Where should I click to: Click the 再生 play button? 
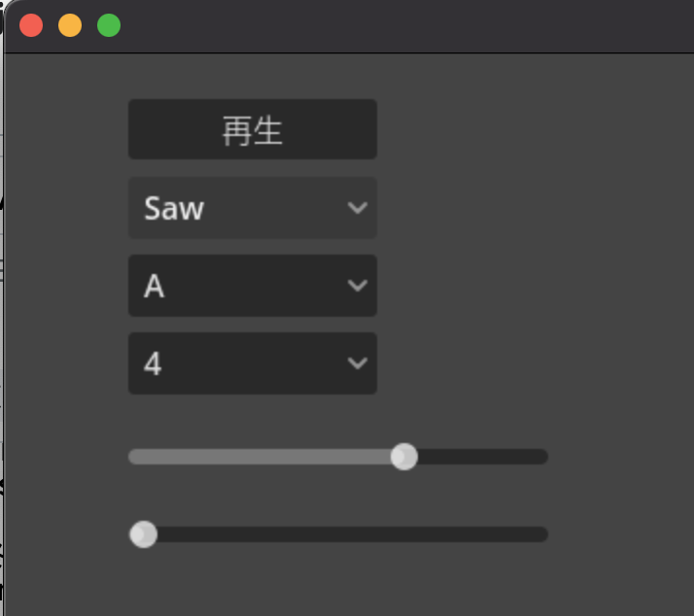[253, 129]
